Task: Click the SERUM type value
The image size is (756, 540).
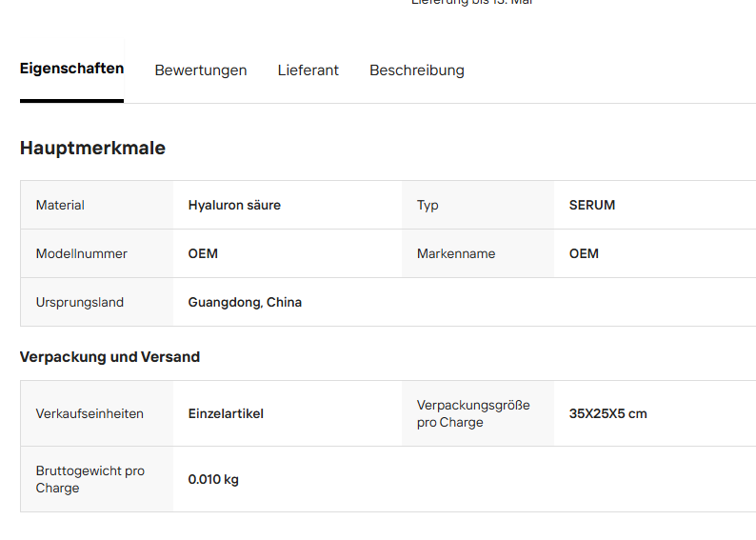Action: (592, 206)
